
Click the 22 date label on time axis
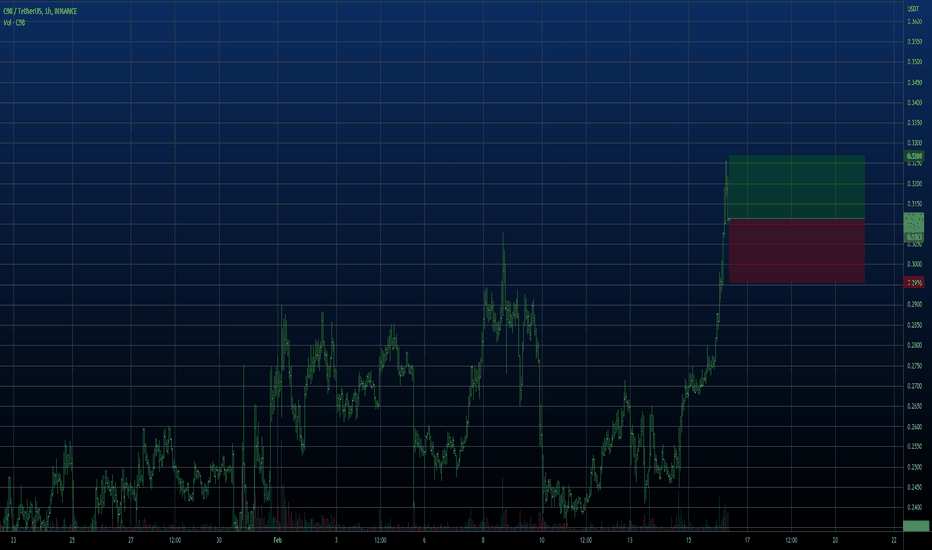pos(894,540)
